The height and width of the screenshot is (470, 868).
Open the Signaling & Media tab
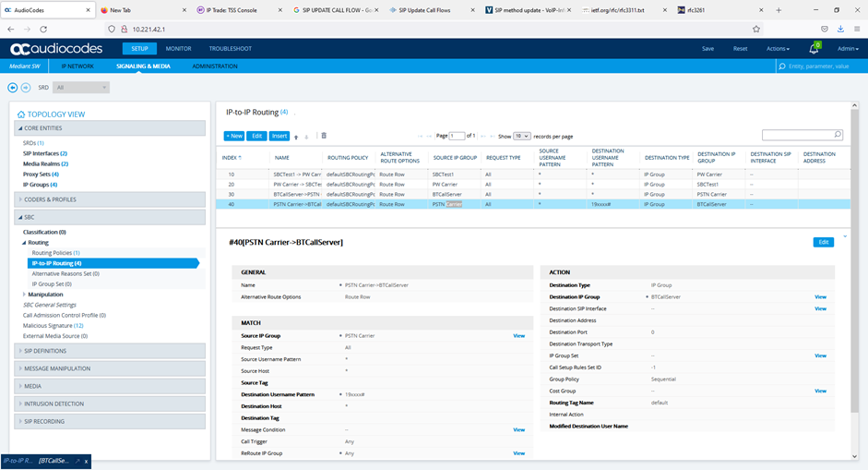[143, 66]
